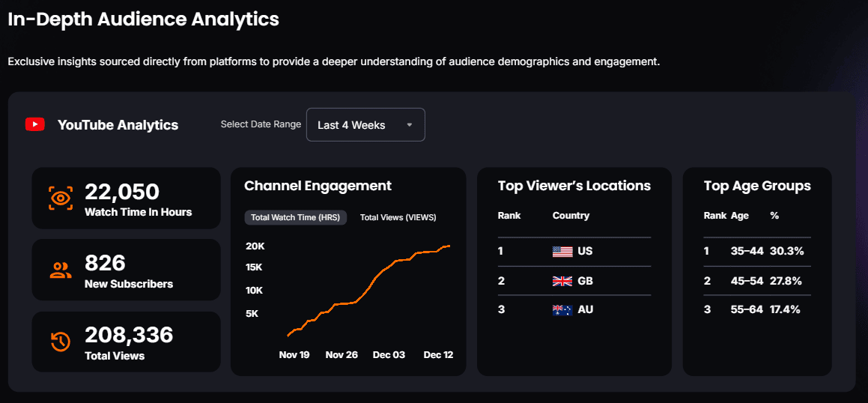Click the total views history clock icon
868x403 pixels.
(61, 342)
